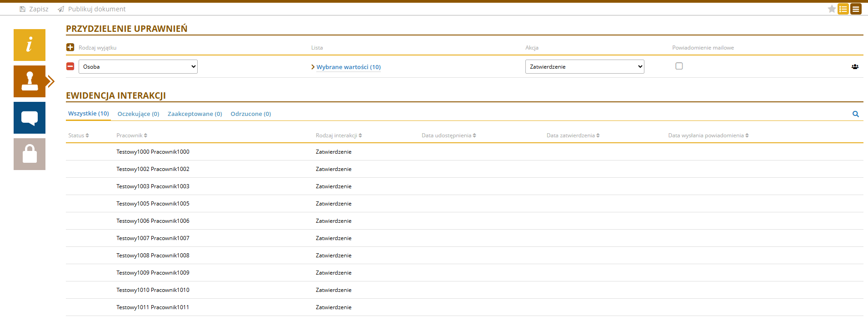868x331 pixels.
Task: Click the Akcja column label
Action: pos(532,48)
